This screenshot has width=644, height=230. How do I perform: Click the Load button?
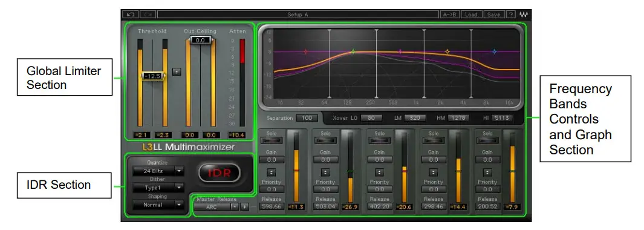471,15
